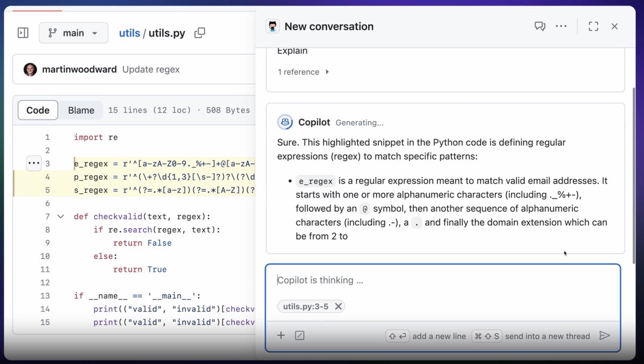Click the 'else:' line of code
The width and height of the screenshot is (644, 364).
click(x=106, y=256)
